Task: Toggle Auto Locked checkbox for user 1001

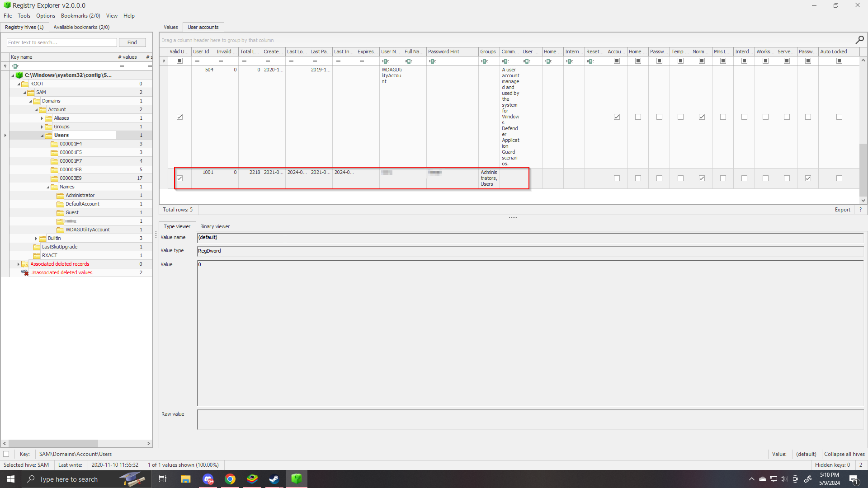Action: (x=839, y=178)
